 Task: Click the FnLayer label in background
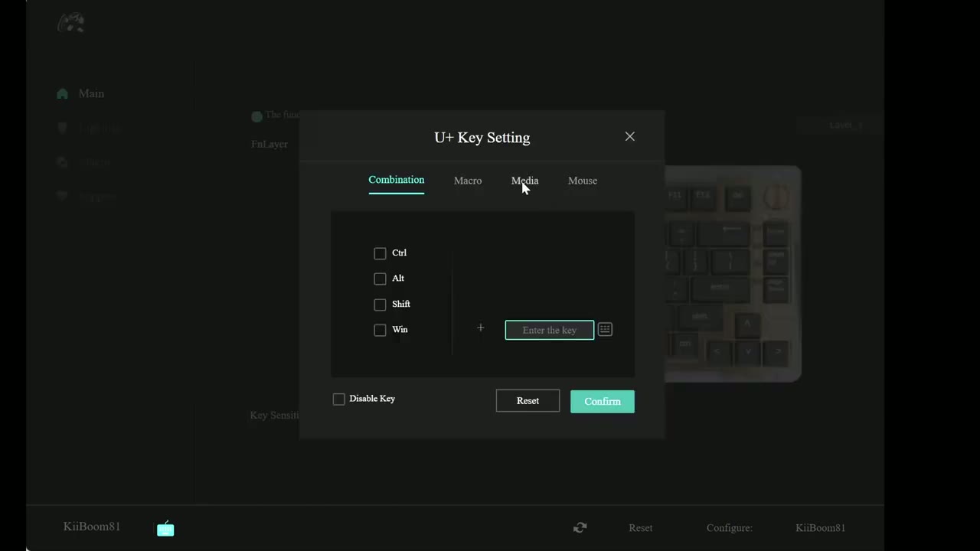pos(269,144)
